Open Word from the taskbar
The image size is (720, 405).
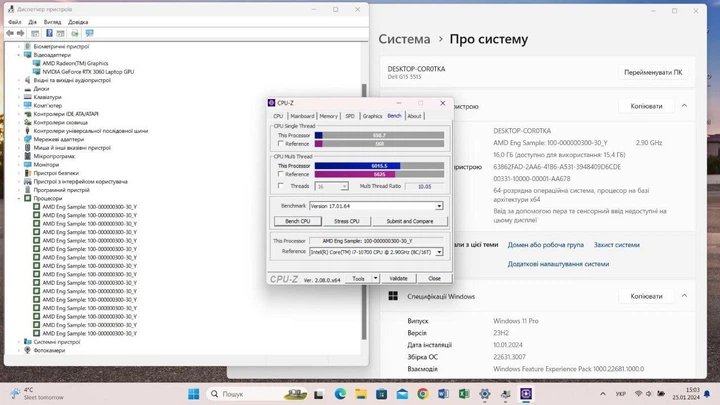[x=443, y=394]
